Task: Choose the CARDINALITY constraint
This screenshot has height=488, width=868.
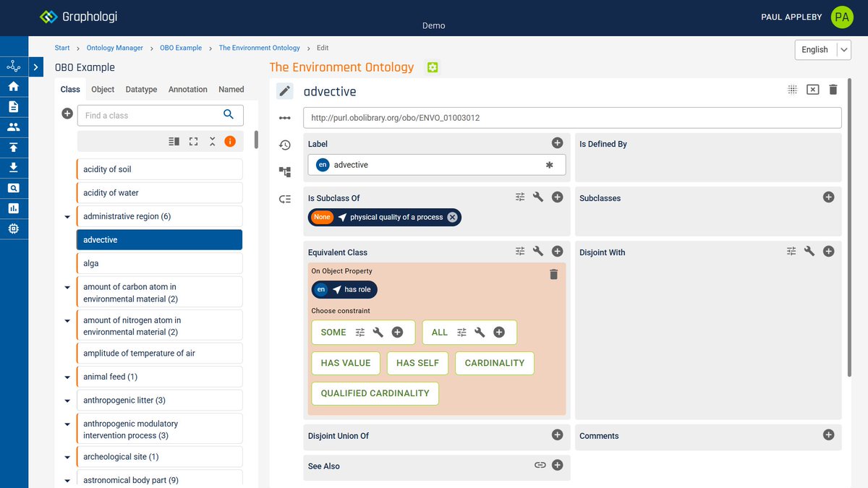Action: point(495,363)
